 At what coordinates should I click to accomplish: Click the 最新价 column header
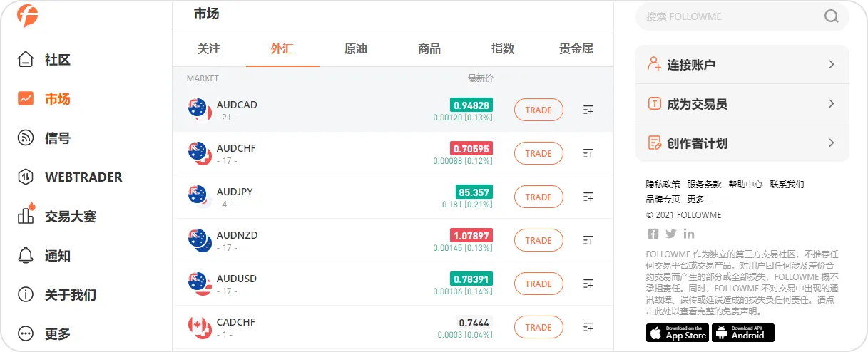tap(480, 78)
